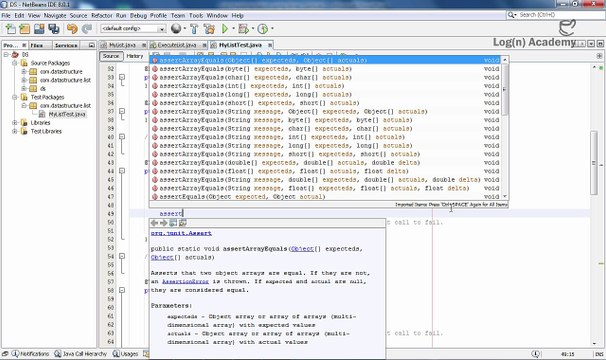The width and height of the screenshot is (606, 360).
Task: Click the globe browser icon in toolbar
Action: tap(176, 29)
